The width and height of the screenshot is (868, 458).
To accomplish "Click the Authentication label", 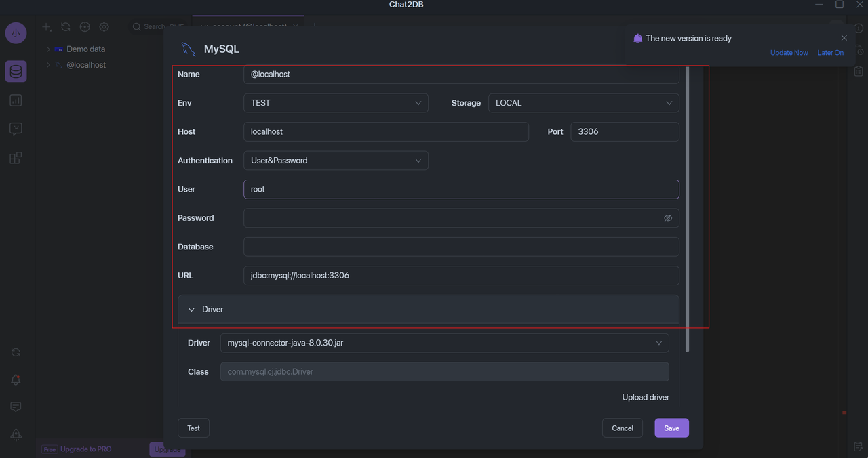I will click(x=205, y=161).
